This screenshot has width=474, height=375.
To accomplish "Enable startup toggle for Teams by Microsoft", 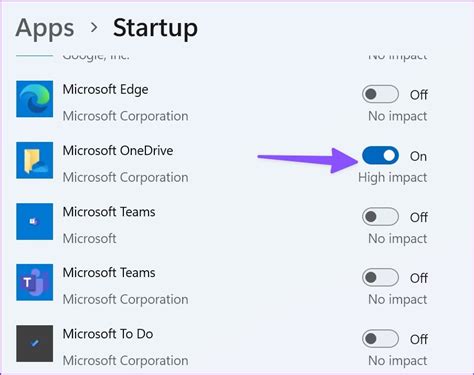I will [380, 217].
